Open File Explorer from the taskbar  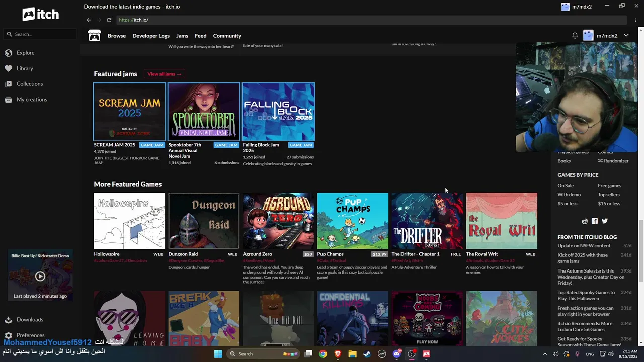352,354
